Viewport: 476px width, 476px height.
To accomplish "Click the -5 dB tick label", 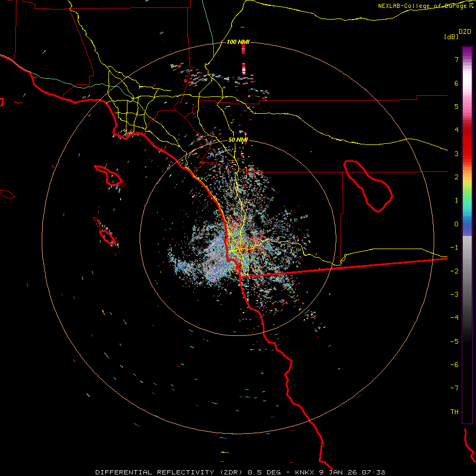I will pos(454,342).
